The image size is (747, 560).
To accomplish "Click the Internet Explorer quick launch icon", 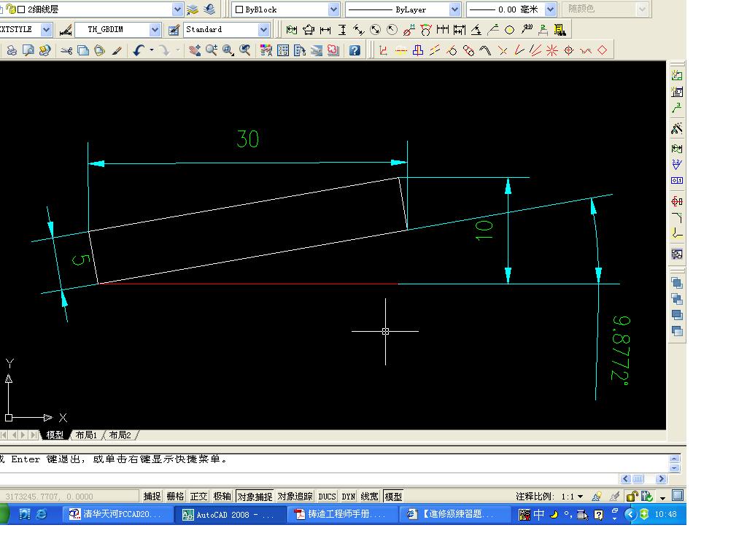I will click(42, 514).
